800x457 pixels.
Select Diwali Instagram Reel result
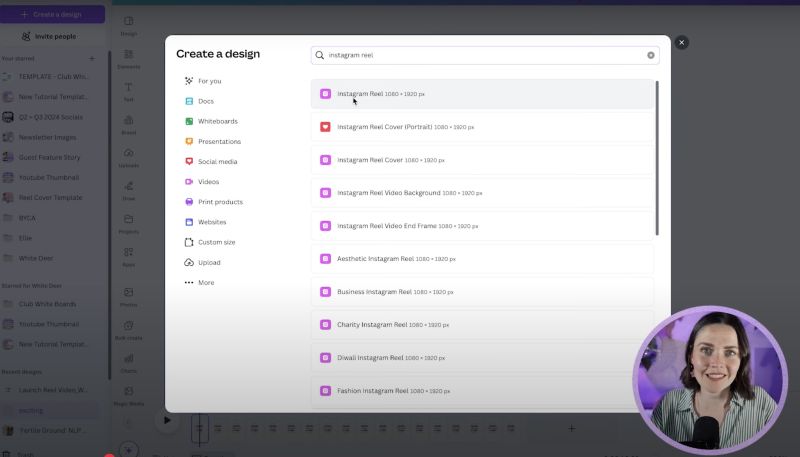[482, 358]
